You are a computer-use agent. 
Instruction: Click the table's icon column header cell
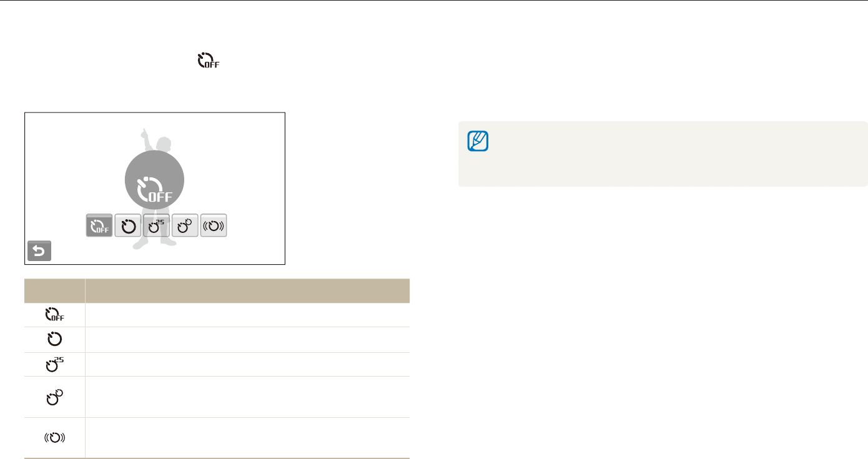point(55,291)
